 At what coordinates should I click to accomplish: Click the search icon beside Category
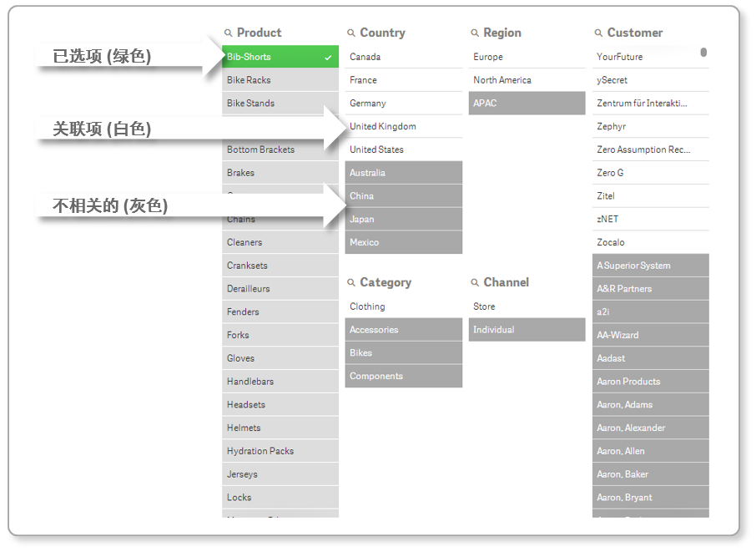coord(351,283)
